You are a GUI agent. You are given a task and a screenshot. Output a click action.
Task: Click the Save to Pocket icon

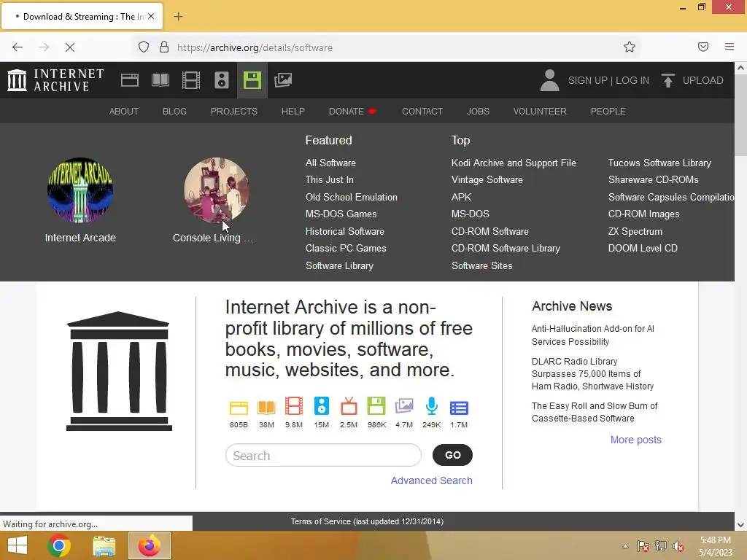pyautogui.click(x=703, y=47)
